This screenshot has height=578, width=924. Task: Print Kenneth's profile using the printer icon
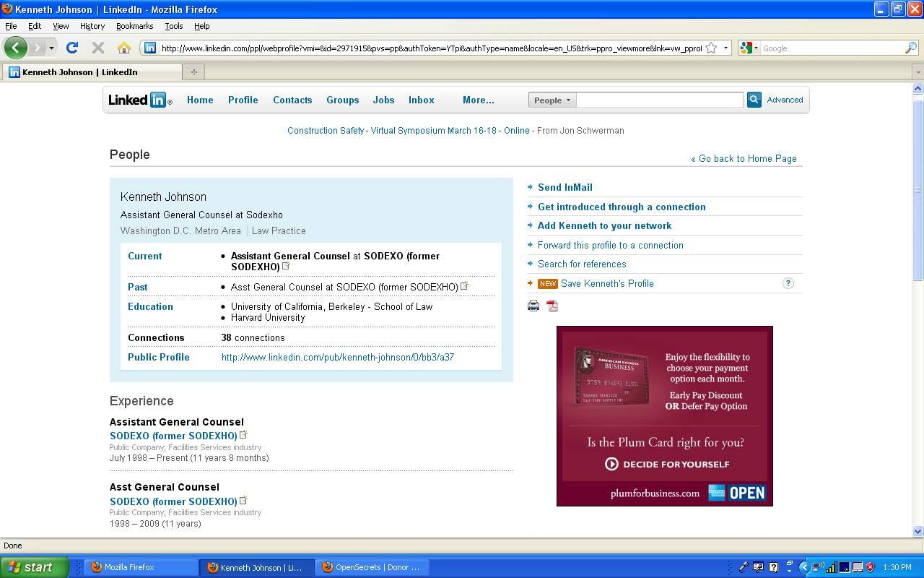[x=533, y=305]
